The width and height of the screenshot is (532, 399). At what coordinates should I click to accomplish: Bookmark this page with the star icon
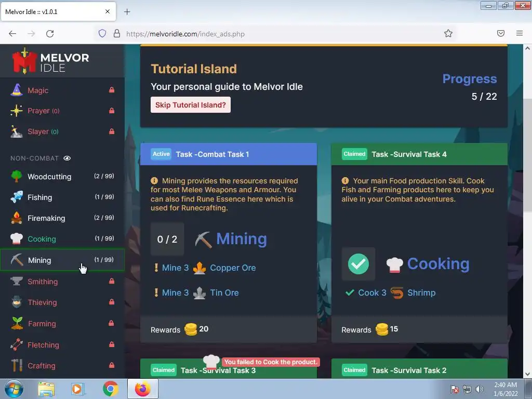point(448,33)
